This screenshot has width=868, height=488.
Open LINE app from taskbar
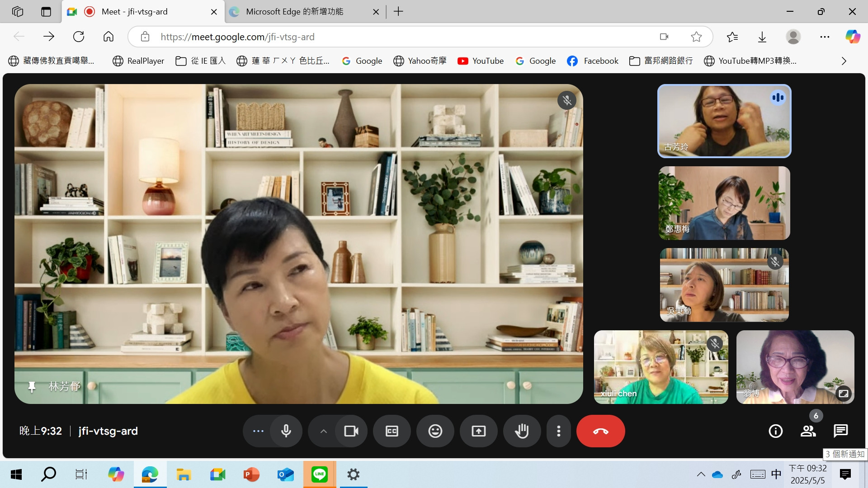click(319, 474)
